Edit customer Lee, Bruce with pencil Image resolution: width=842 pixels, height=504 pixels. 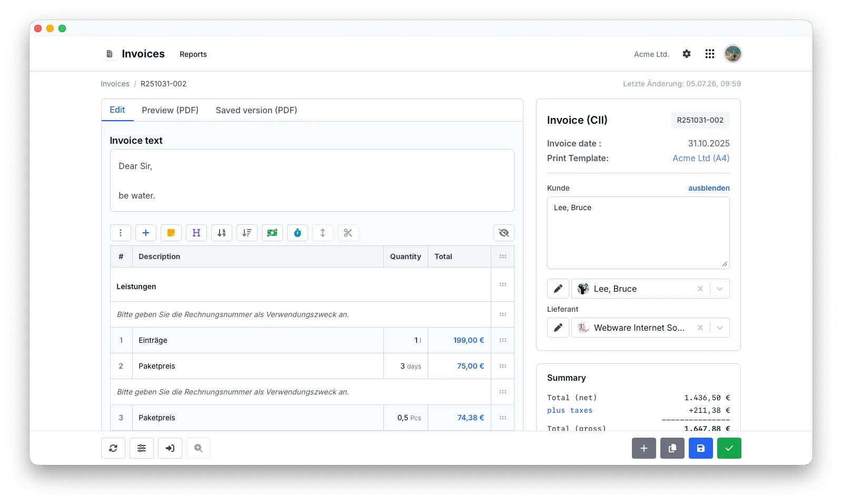(x=558, y=289)
